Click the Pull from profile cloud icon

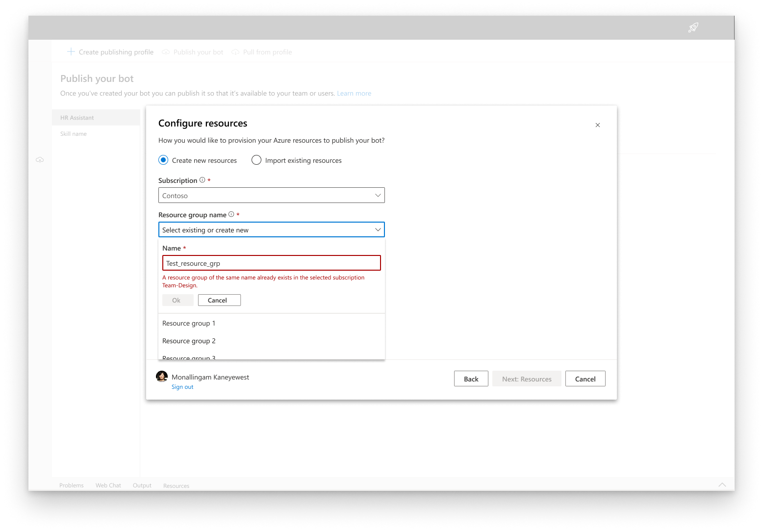235,51
